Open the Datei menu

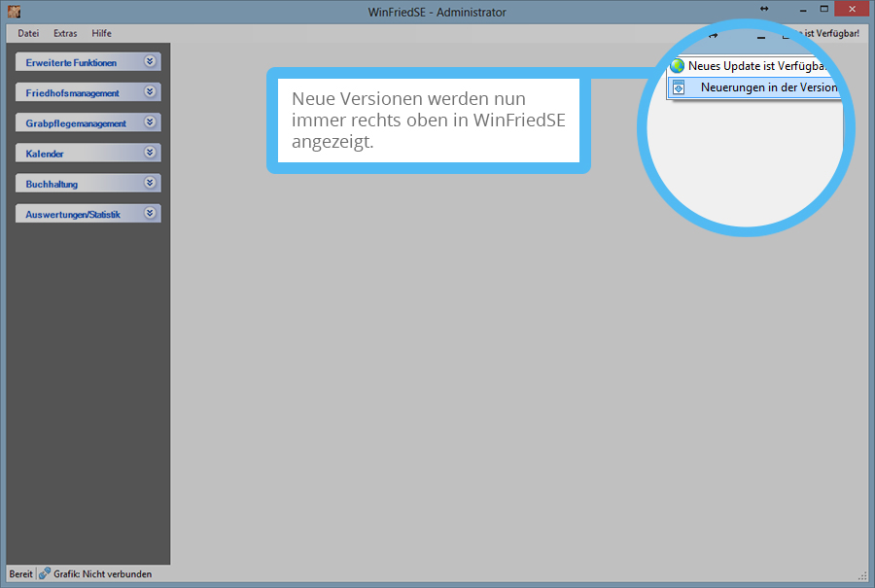28,33
